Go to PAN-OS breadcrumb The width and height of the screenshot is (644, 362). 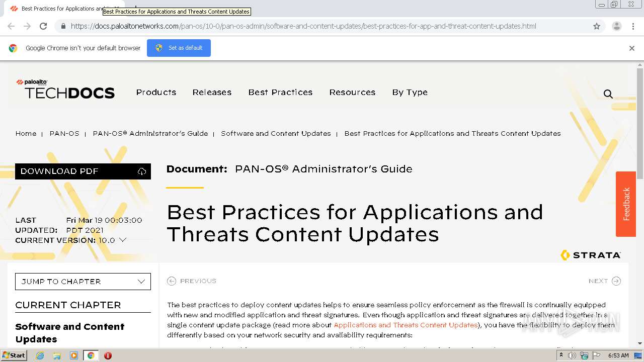point(64,134)
